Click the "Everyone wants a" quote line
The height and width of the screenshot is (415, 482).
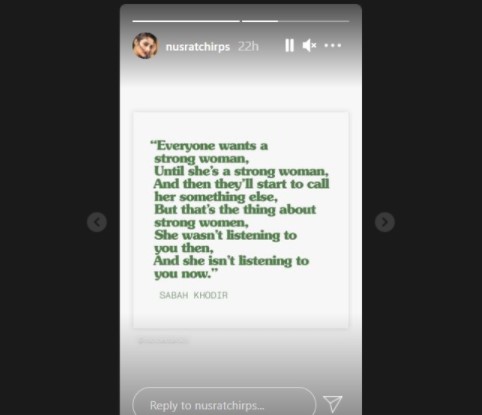[209, 146]
